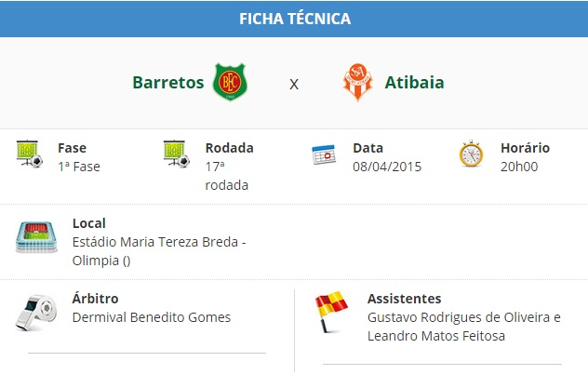
Task: Click the Horário stopwatch icon
Action: 471,154
